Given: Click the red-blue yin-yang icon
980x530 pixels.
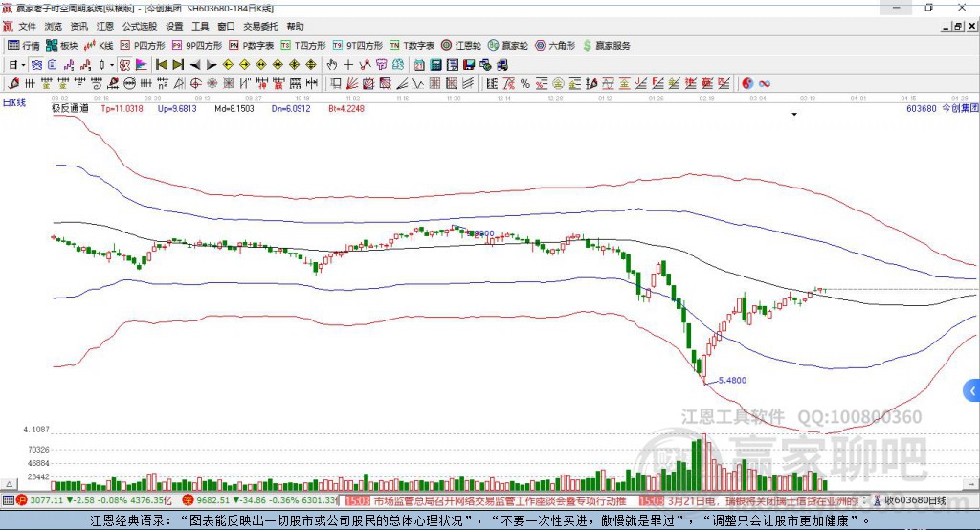Looking at the screenshot, I should pyautogui.click(x=747, y=84).
